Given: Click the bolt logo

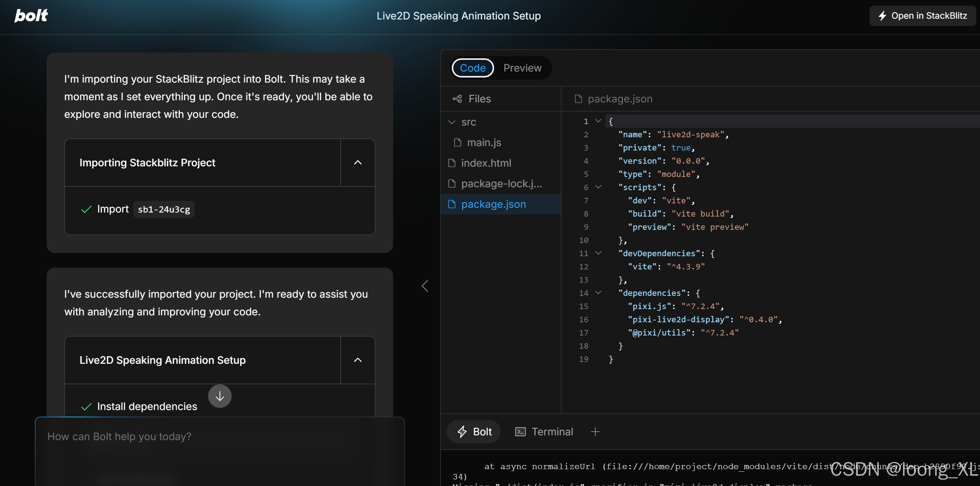Looking at the screenshot, I should [31, 16].
